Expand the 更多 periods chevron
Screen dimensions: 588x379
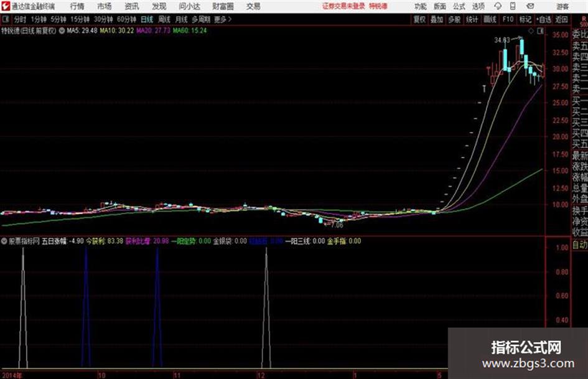click(x=223, y=19)
